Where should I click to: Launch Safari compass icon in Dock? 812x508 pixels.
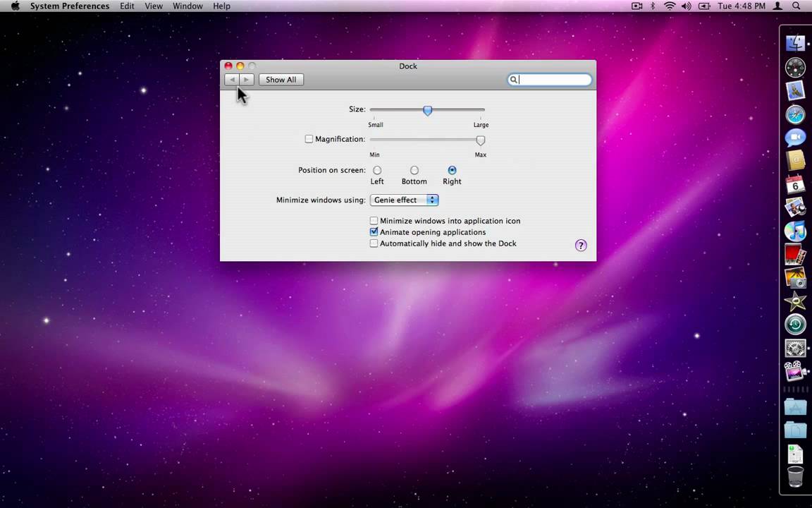pyautogui.click(x=795, y=114)
